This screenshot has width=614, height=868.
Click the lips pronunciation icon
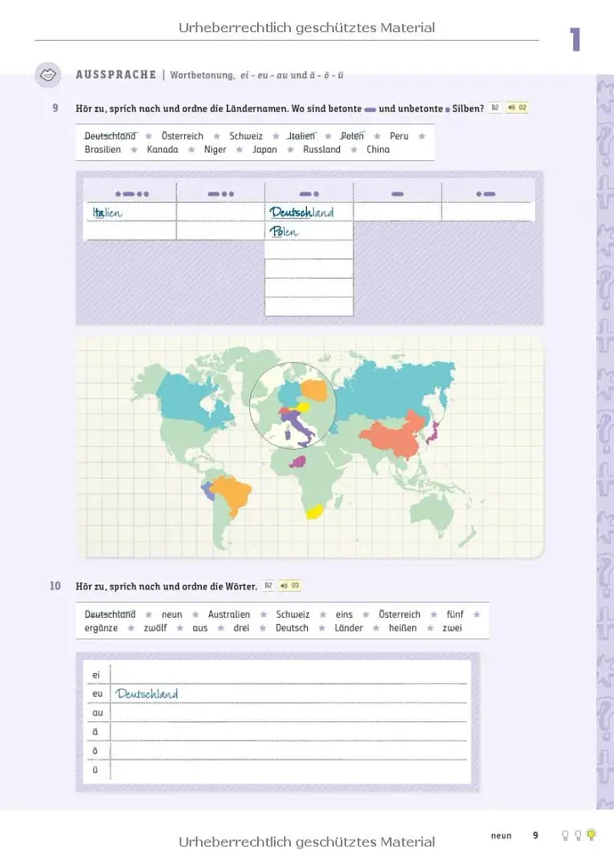point(48,75)
